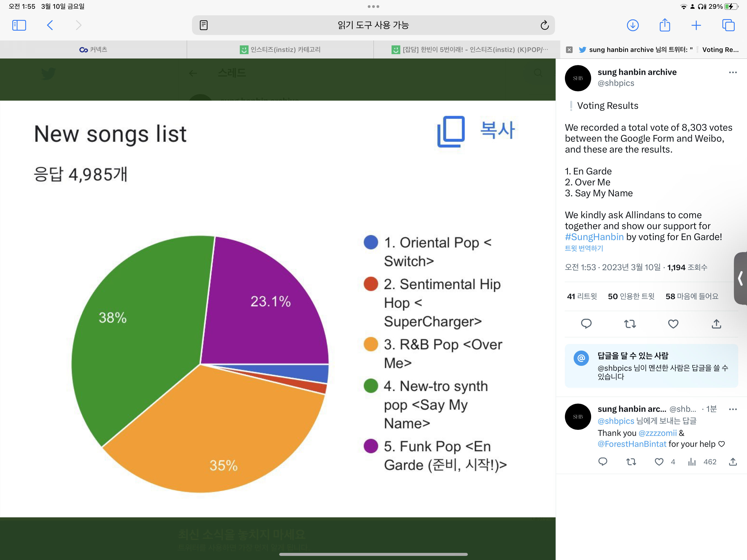Open the @zzzzomii mention
Image resolution: width=747 pixels, height=560 pixels.
[658, 433]
